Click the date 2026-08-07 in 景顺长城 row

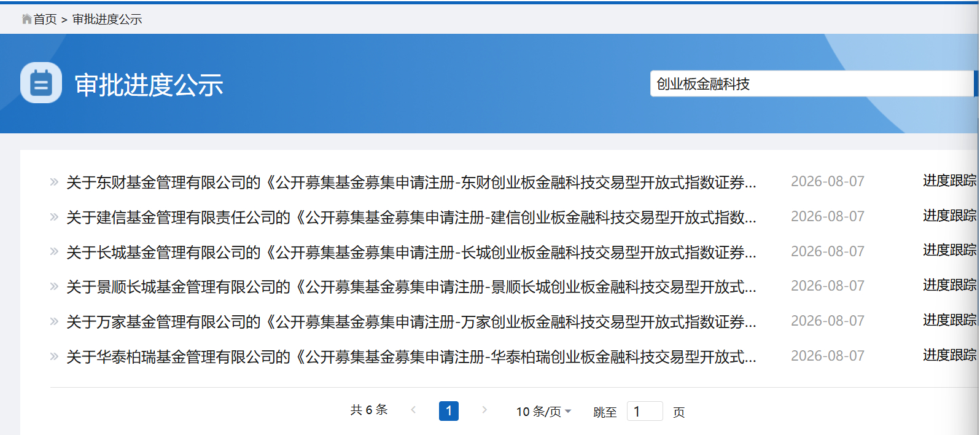click(828, 286)
